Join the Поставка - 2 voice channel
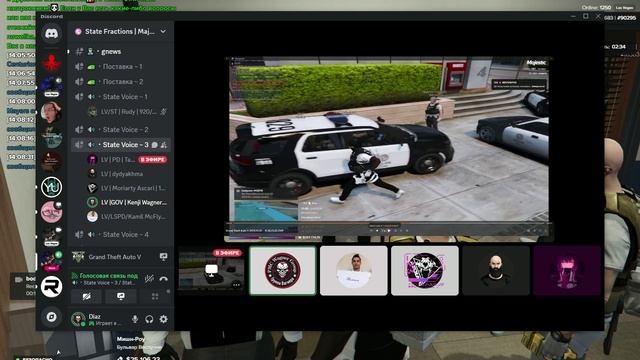 tap(121, 82)
